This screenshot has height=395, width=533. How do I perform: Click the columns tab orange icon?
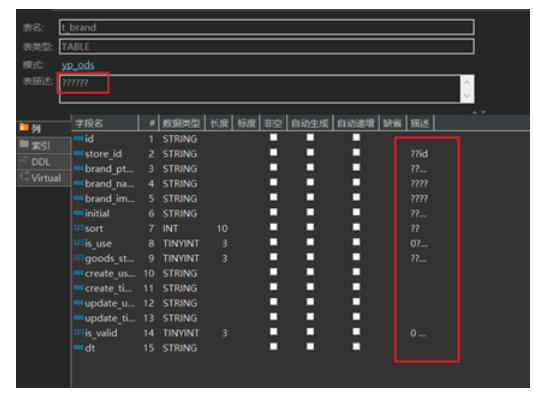click(24, 127)
